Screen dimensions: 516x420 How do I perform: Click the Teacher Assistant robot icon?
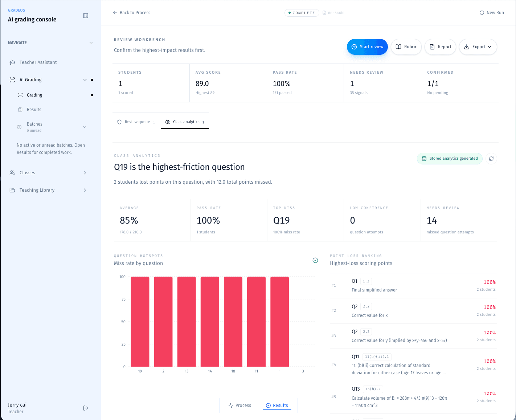(12, 62)
